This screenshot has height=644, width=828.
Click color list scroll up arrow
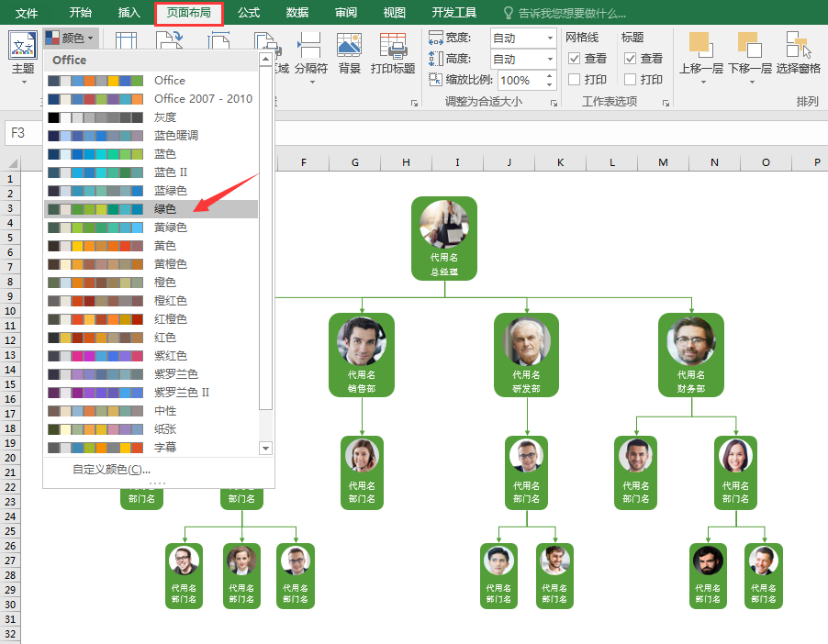[x=265, y=58]
